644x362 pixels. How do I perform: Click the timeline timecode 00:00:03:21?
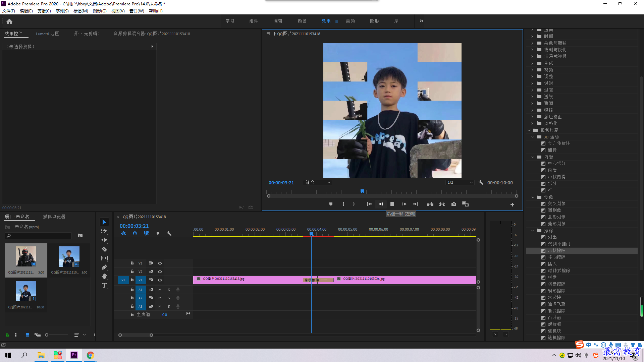pyautogui.click(x=134, y=226)
